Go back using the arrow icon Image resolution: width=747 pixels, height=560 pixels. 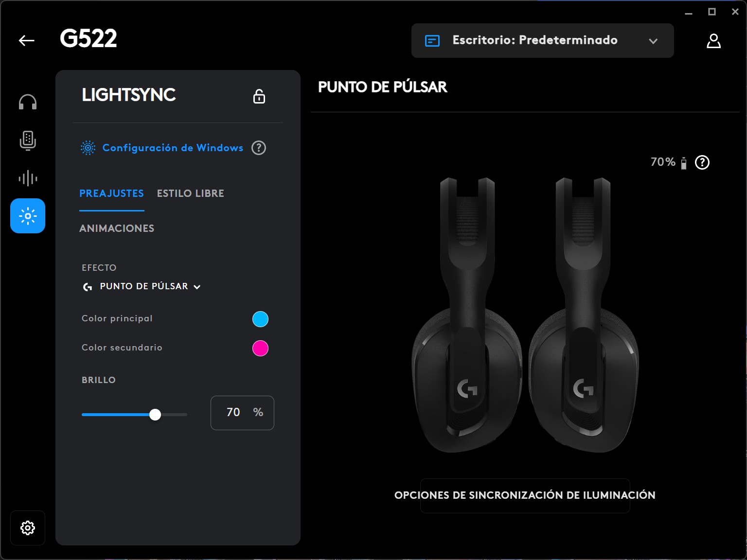pyautogui.click(x=27, y=40)
